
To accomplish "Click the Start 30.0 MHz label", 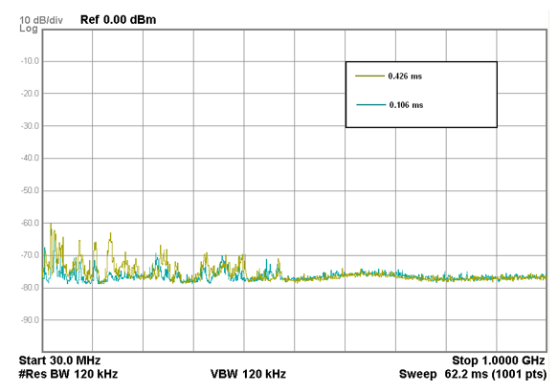I will point(59,360).
